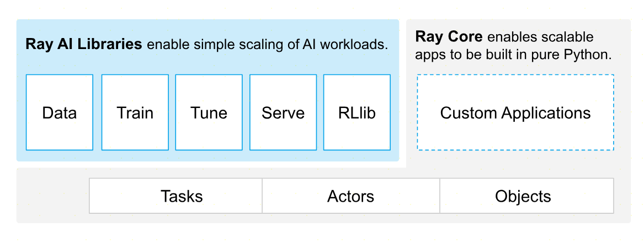Open the Custom Applications dashed box

[515, 112]
